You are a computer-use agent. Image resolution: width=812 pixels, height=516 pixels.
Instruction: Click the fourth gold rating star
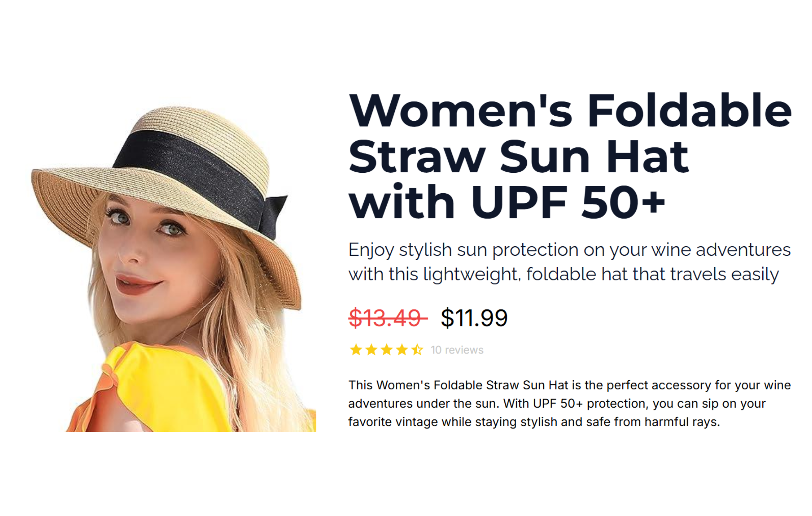pyautogui.click(x=402, y=350)
